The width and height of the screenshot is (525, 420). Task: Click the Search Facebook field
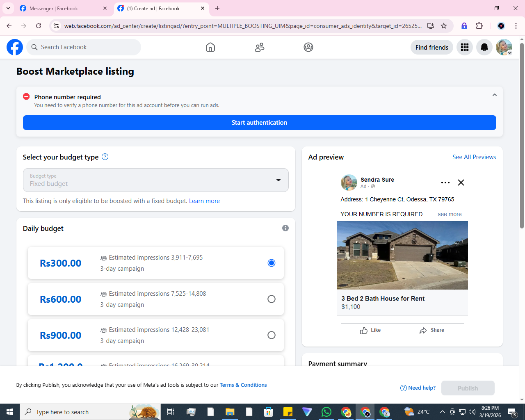[84, 47]
